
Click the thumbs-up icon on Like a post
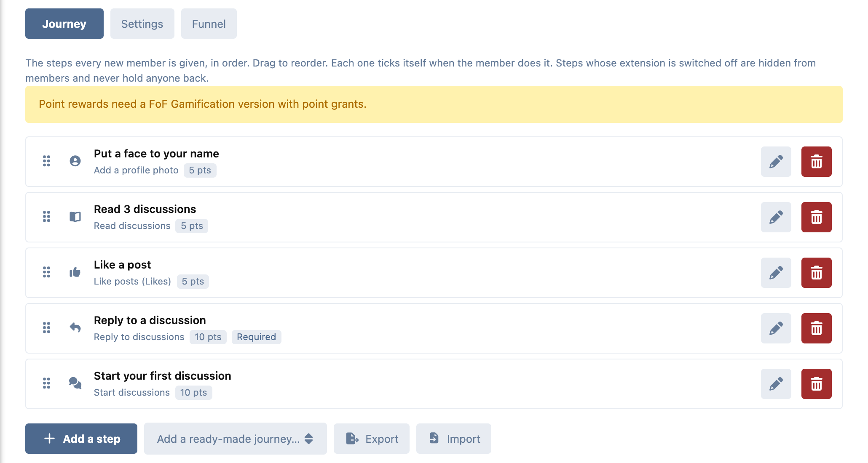pyautogui.click(x=75, y=272)
